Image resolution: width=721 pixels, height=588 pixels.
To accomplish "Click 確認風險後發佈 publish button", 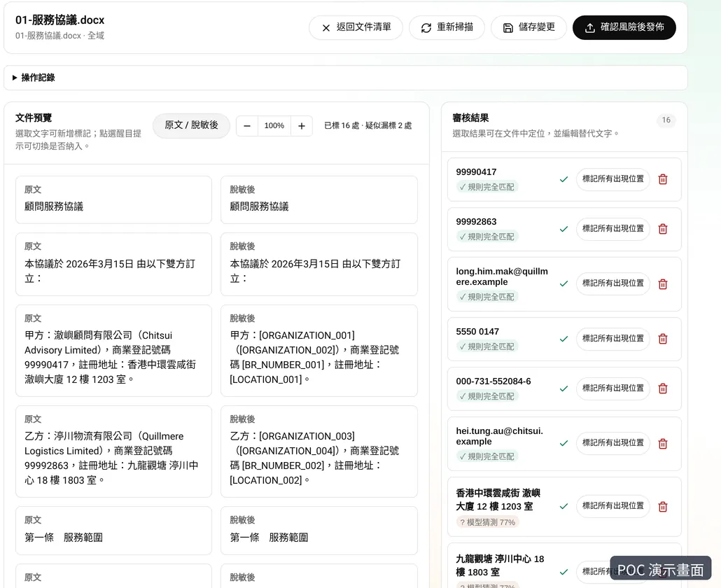I will [x=624, y=27].
